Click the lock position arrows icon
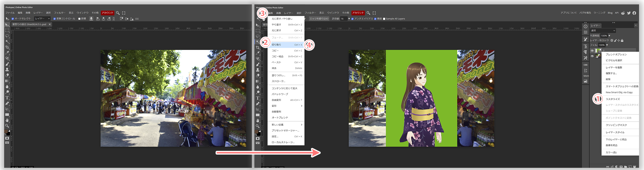This screenshot has height=170, width=644. [x=619, y=40]
